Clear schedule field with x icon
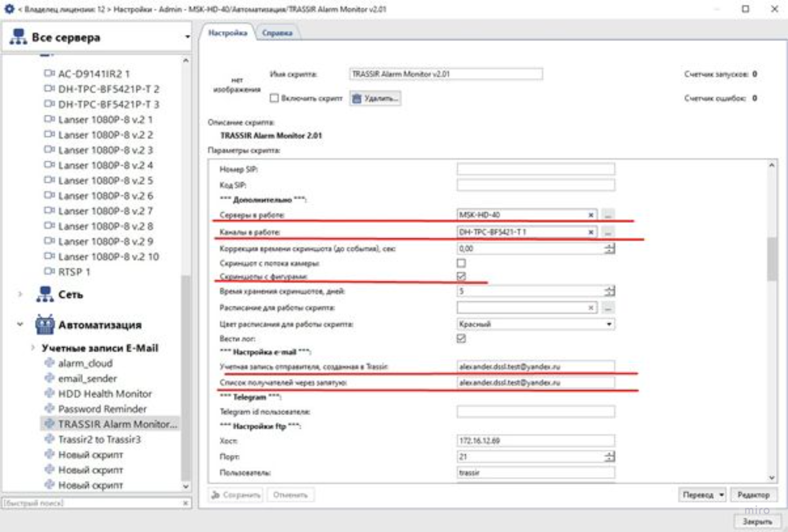Screen dimensions: 788x532 pos(590,308)
